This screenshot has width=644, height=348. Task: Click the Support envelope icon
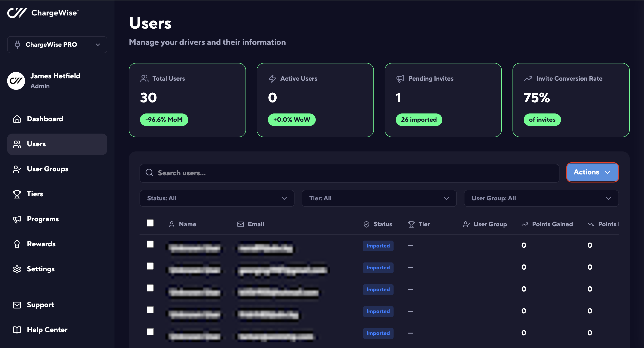pyautogui.click(x=17, y=305)
